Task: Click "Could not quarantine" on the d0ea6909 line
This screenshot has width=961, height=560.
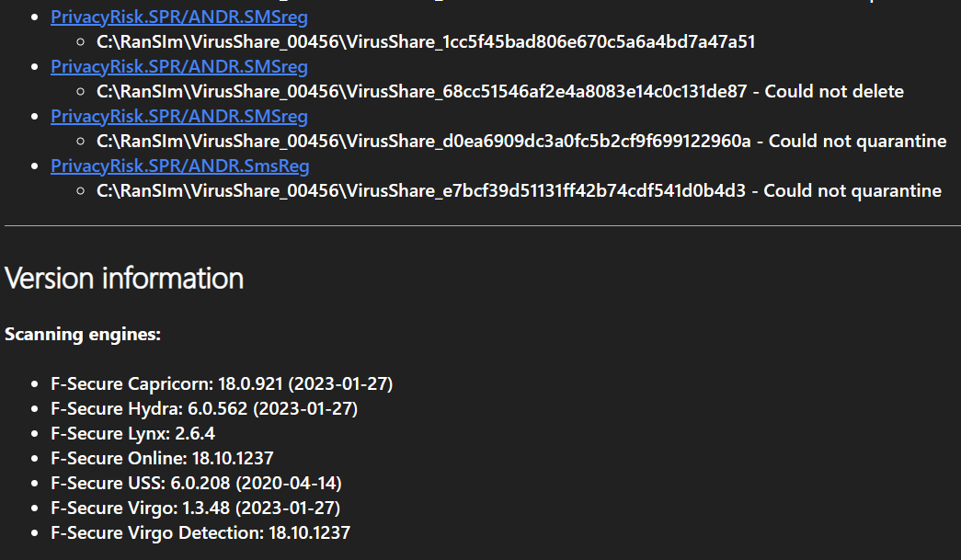Action: 857,142
